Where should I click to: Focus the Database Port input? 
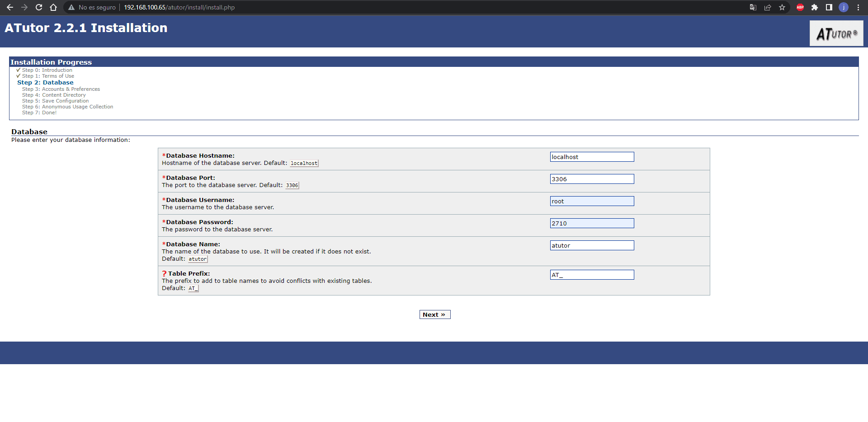pos(592,179)
